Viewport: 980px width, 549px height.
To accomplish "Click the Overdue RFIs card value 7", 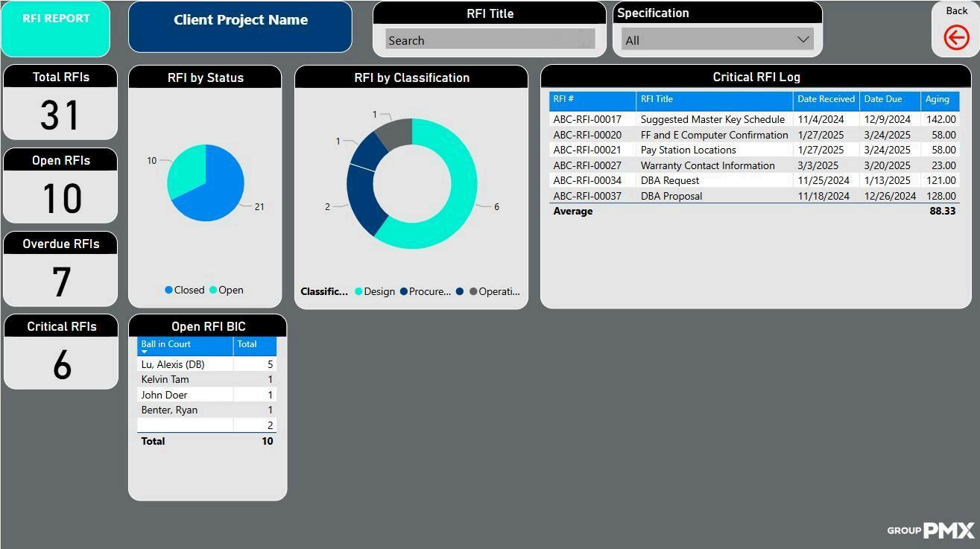I will click(61, 282).
